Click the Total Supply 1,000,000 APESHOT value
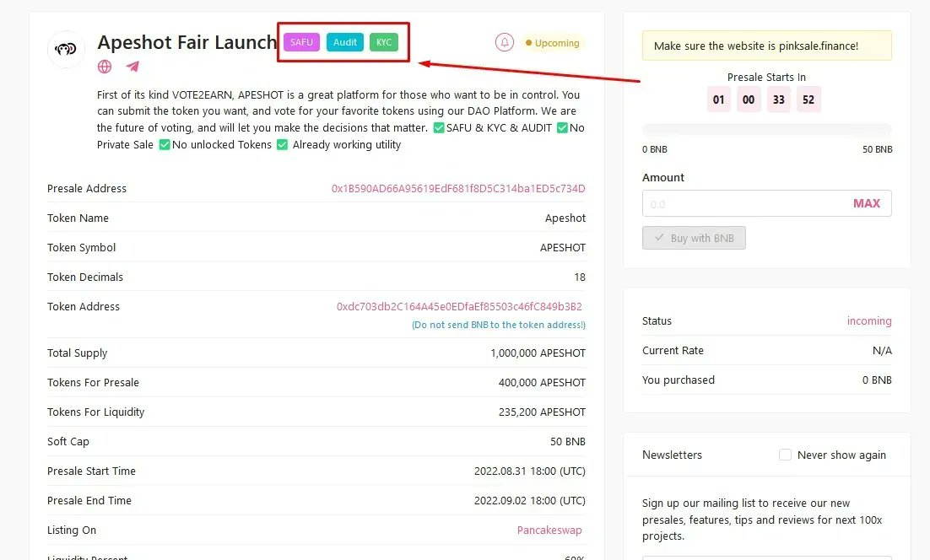 pos(538,353)
